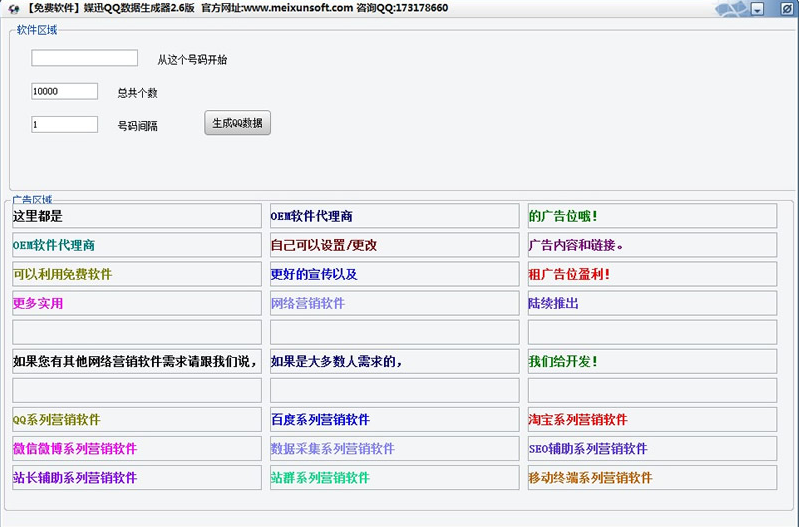Open SEO辅助系列营销软件 link

(x=653, y=449)
